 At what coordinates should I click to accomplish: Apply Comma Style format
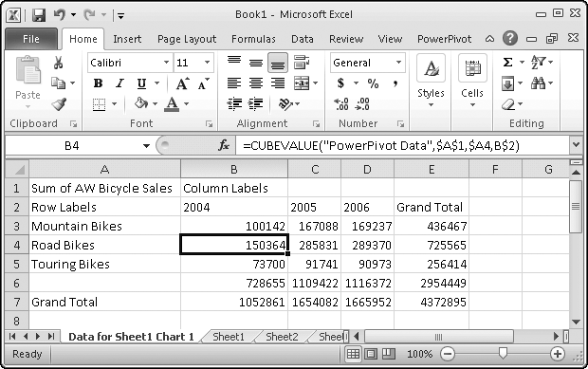tap(395, 83)
